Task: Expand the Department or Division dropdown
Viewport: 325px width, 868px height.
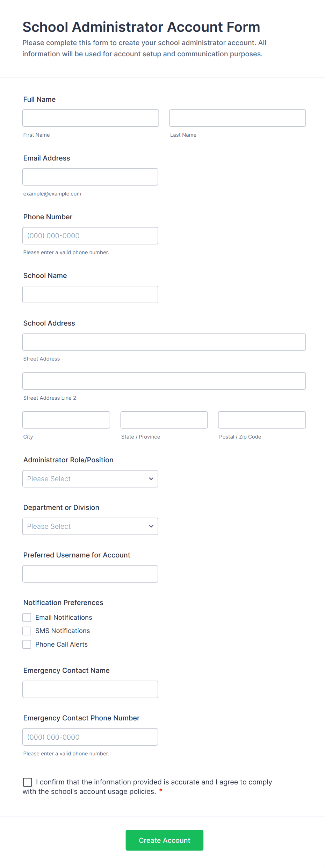Action: point(90,526)
